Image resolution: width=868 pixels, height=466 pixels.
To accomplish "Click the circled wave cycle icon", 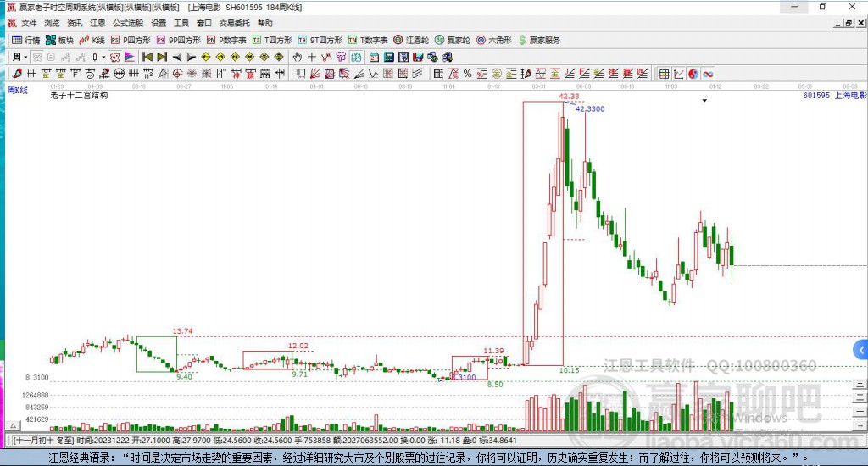I will click(x=119, y=74).
